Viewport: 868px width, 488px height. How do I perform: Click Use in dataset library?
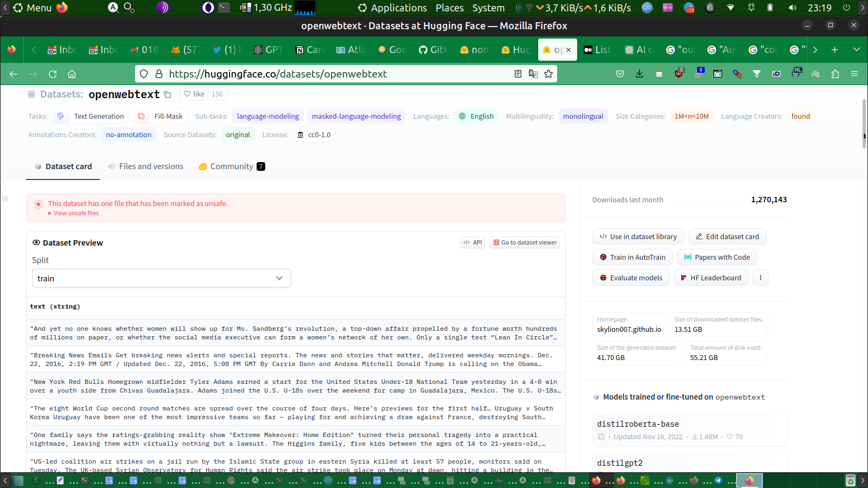638,236
